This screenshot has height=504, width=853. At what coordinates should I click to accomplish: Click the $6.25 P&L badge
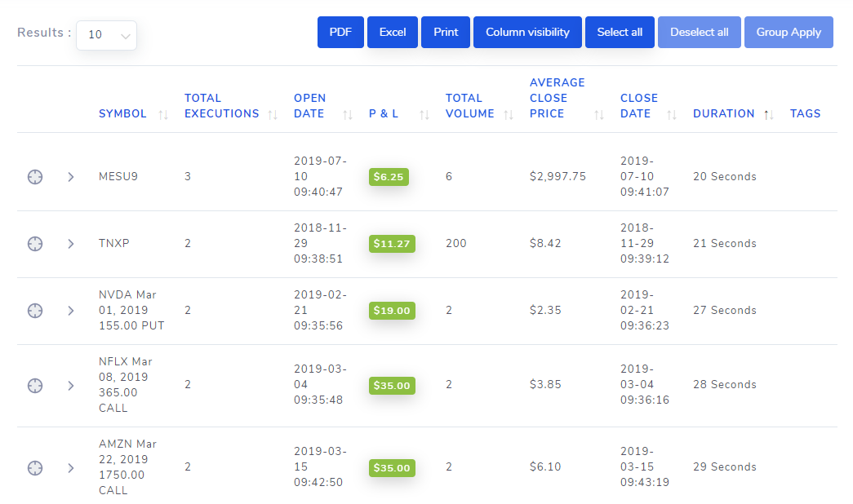click(389, 177)
